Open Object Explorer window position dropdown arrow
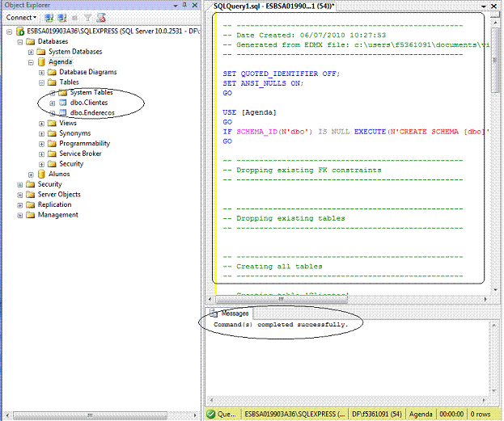Image resolution: width=504 pixels, height=421 pixels. [176, 6]
